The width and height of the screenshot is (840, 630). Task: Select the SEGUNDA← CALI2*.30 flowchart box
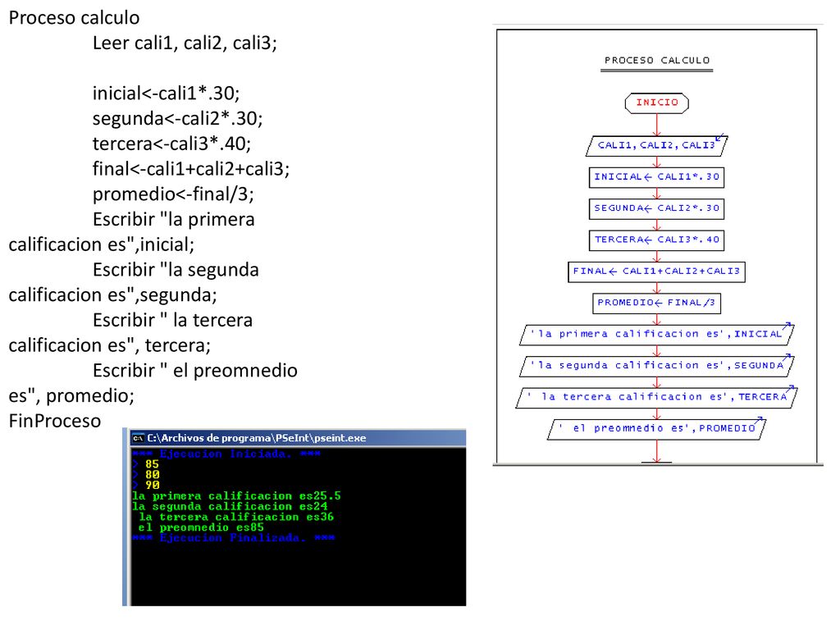pos(657,208)
